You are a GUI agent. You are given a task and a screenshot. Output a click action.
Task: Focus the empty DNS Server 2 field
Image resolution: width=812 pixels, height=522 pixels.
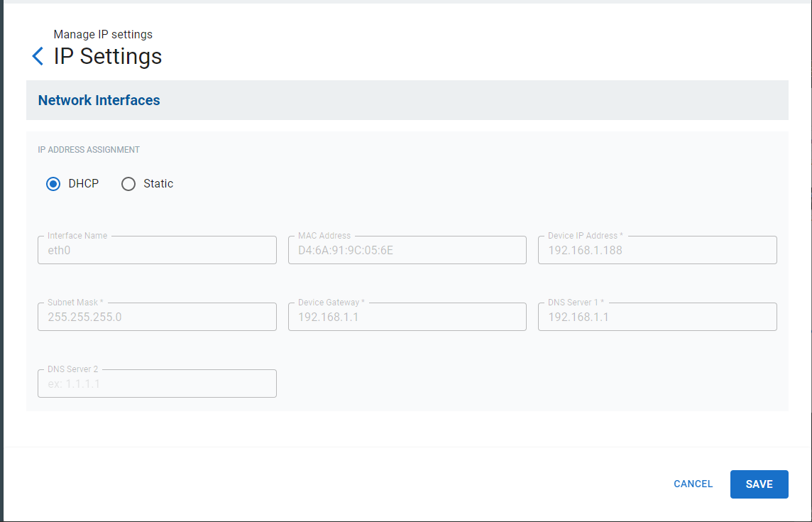[x=157, y=384]
